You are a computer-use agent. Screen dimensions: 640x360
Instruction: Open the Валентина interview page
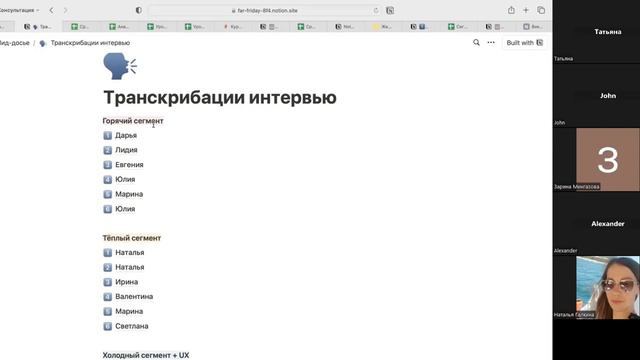134,296
